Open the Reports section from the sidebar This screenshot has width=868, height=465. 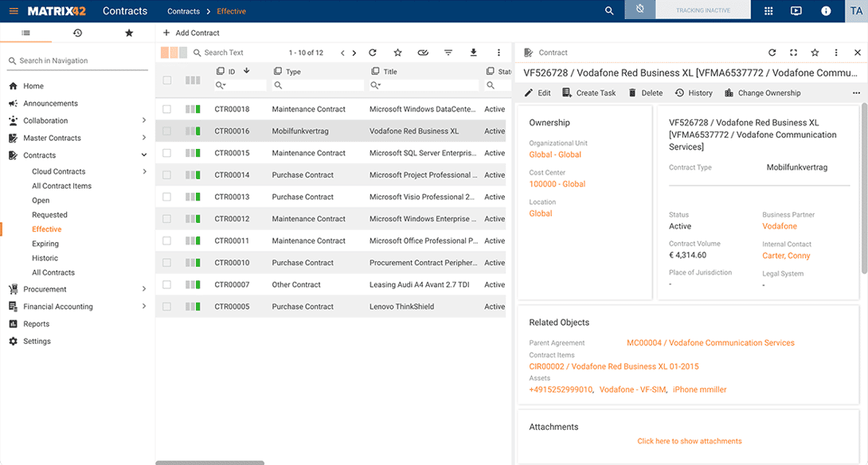[x=36, y=323]
